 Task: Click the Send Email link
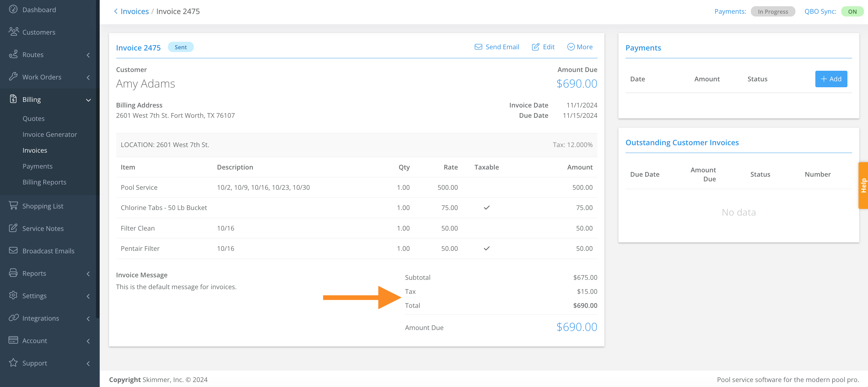point(497,47)
